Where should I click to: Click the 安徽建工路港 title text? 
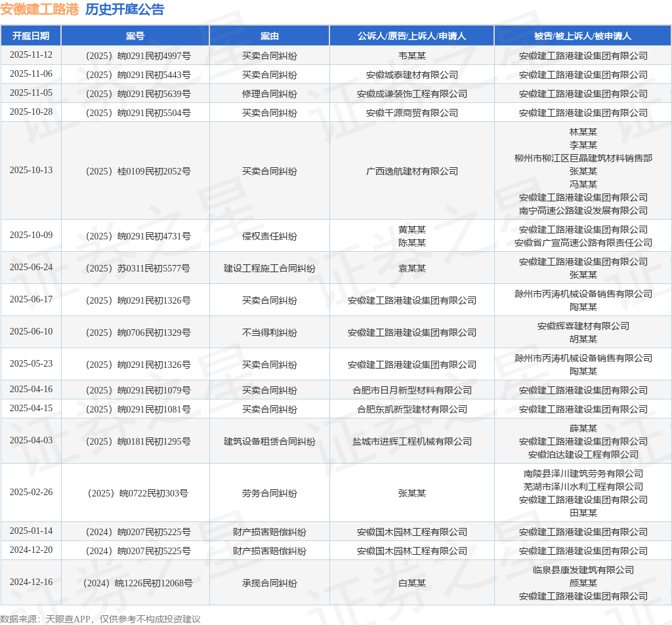point(39,9)
